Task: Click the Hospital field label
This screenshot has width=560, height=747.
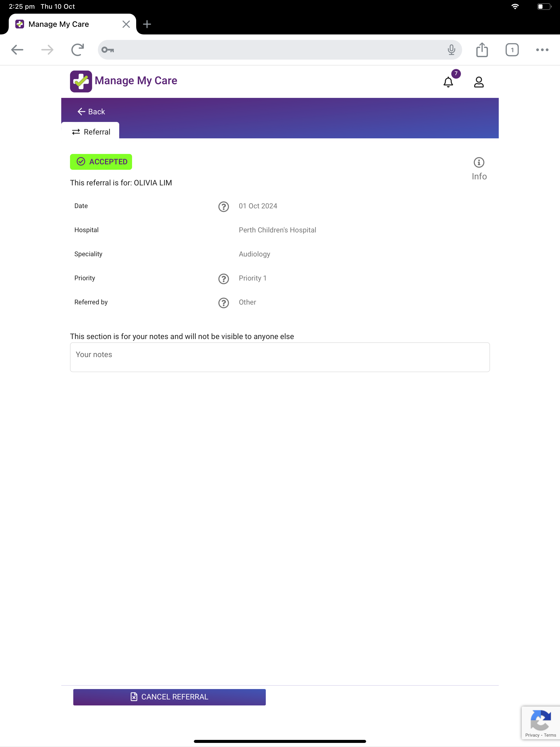Action: tap(86, 230)
